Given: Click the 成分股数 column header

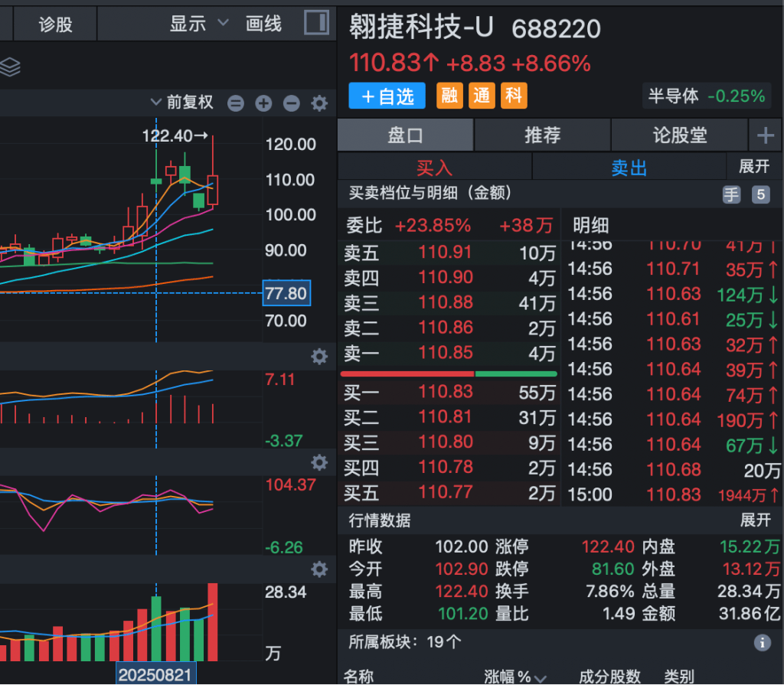Looking at the screenshot, I should coord(609,677).
